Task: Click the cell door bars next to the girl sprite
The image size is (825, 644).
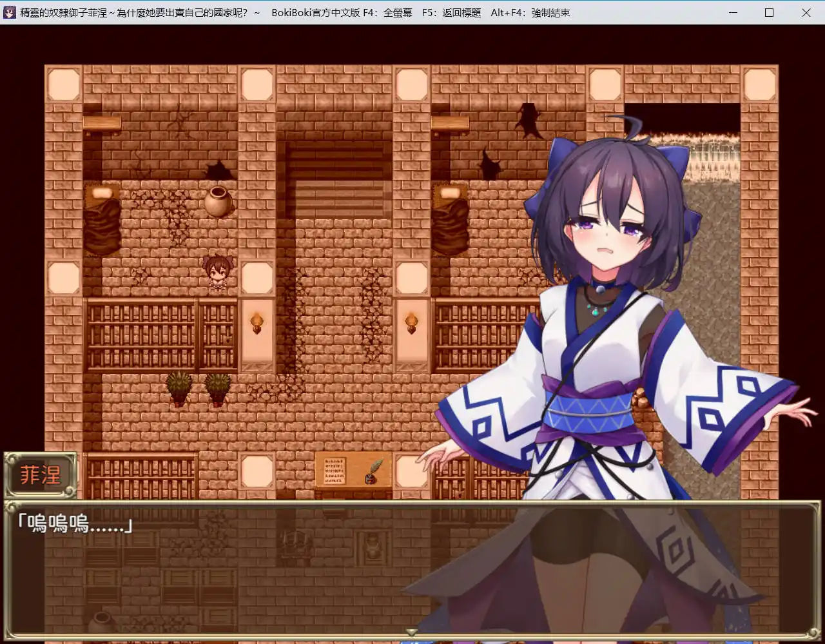Action: [x=218, y=334]
